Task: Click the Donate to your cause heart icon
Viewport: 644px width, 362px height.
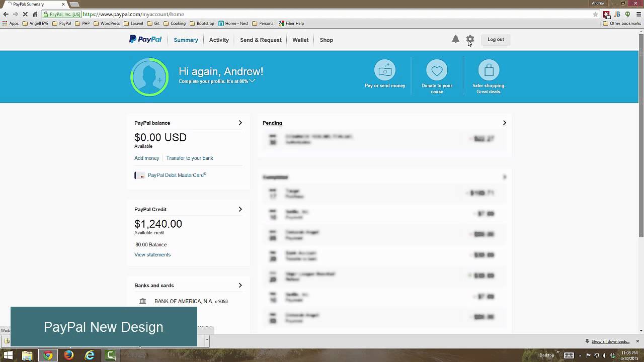Action: [437, 70]
